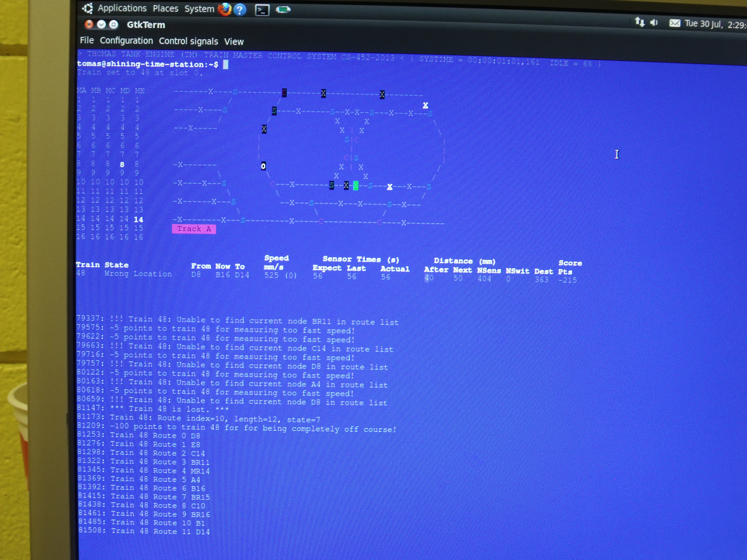Click log line 'Route 4 MR14'

[x=144, y=471]
